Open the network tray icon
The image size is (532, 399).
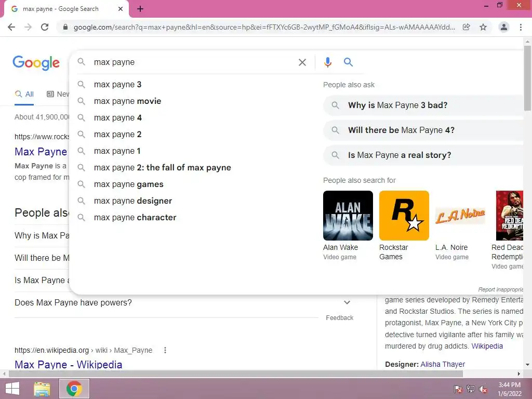[x=471, y=389]
